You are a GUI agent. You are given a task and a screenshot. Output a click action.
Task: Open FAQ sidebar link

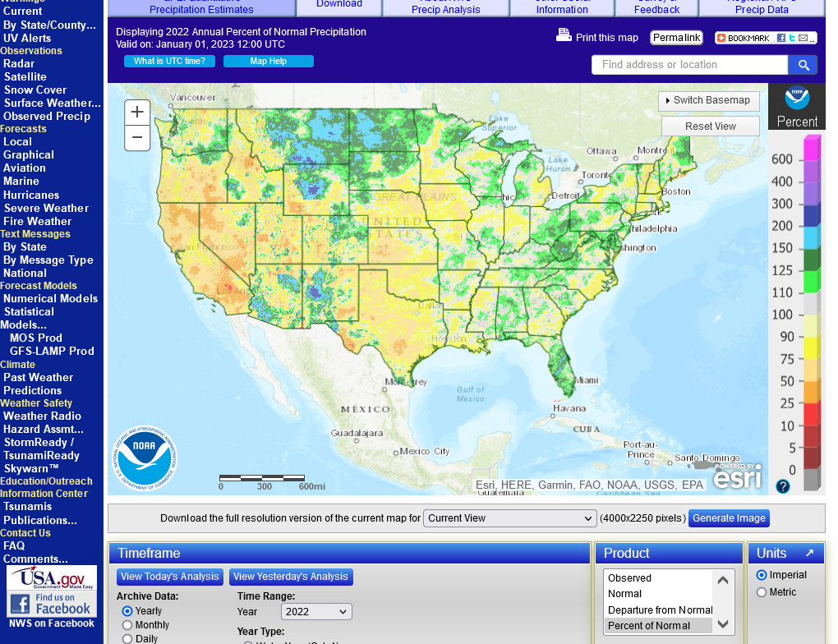point(14,545)
